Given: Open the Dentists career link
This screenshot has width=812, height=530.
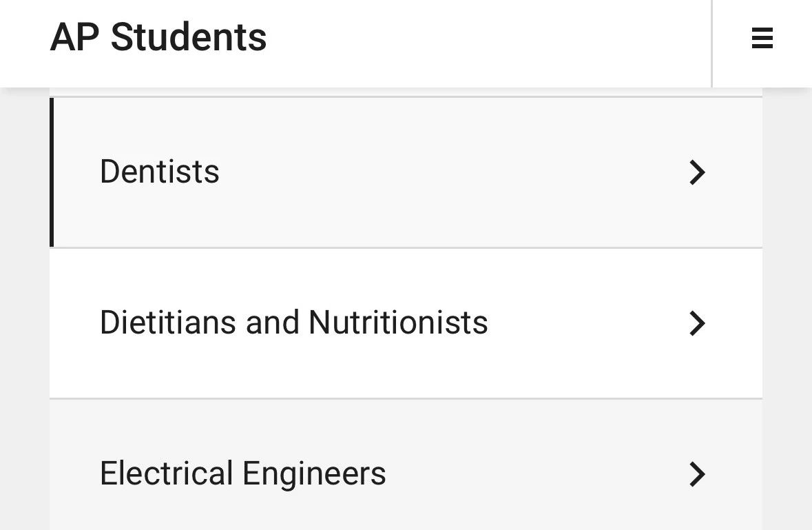Looking at the screenshot, I should (160, 172).
